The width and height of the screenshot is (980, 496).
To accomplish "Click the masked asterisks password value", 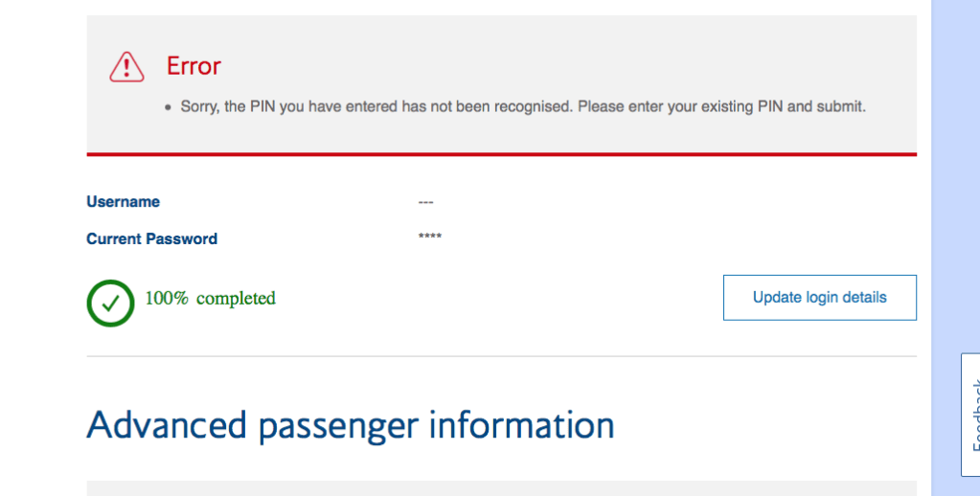I will (430, 237).
